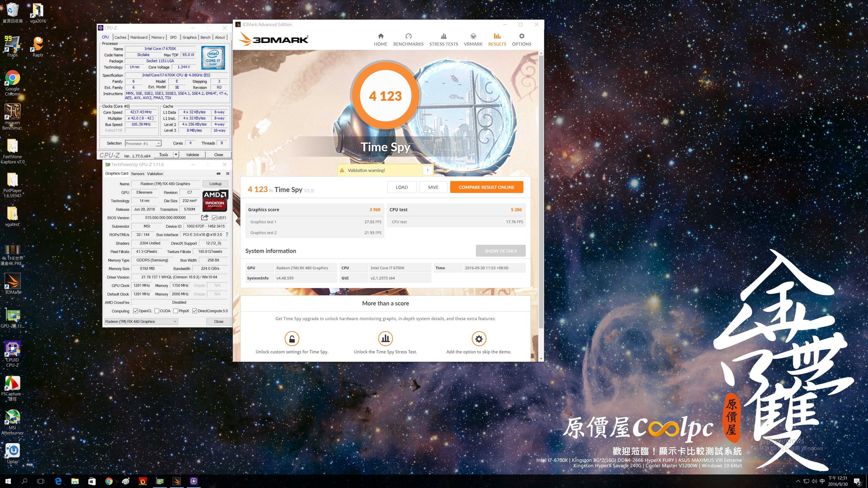This screenshot has height=488, width=868.
Task: Open taskbar search magnifier
Action: pos(24,481)
